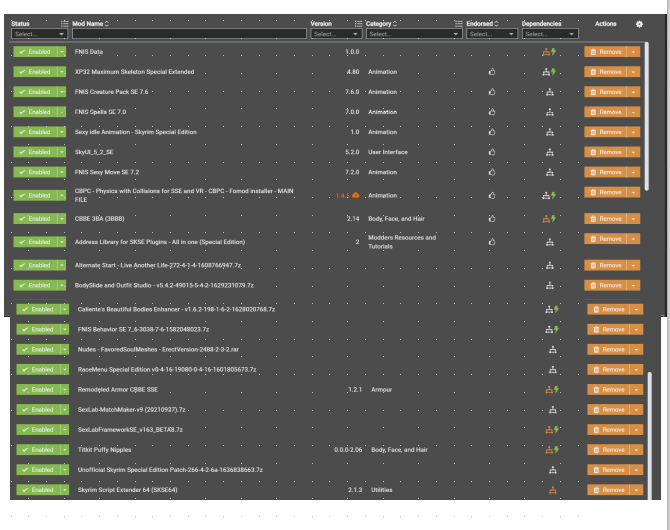
Task: Click dependency icon for FNIS Data
Action: tap(546, 52)
